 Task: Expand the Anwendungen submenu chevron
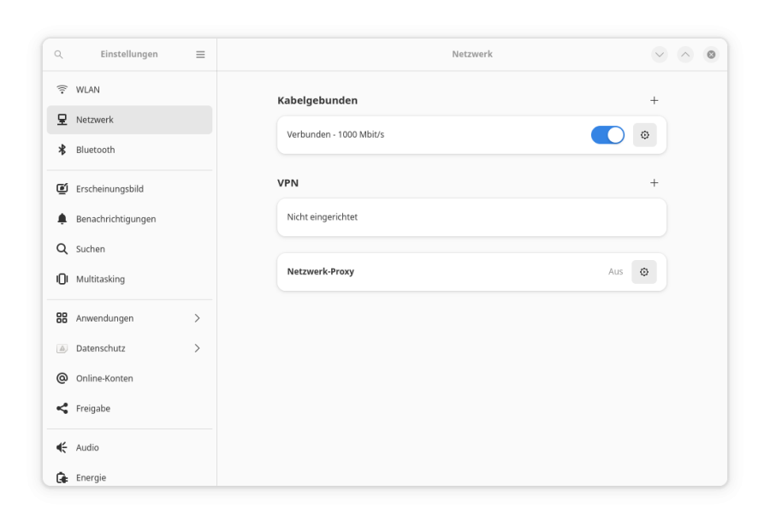pos(197,318)
